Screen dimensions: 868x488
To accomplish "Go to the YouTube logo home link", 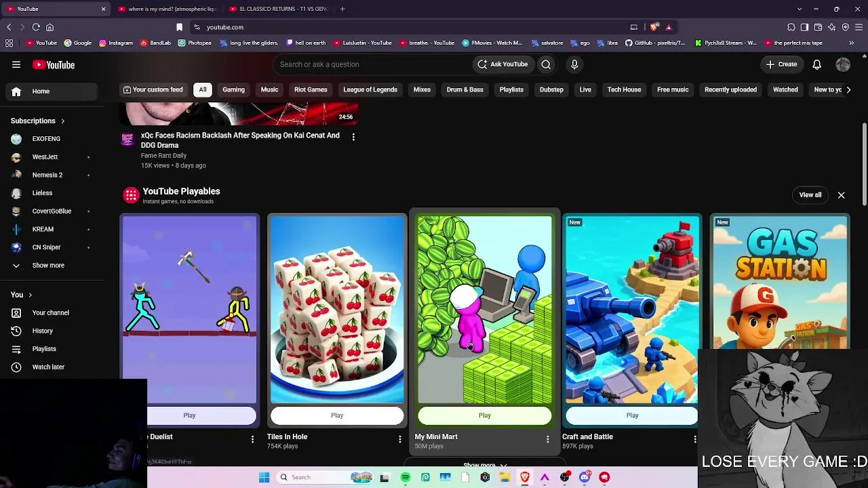I will click(54, 64).
